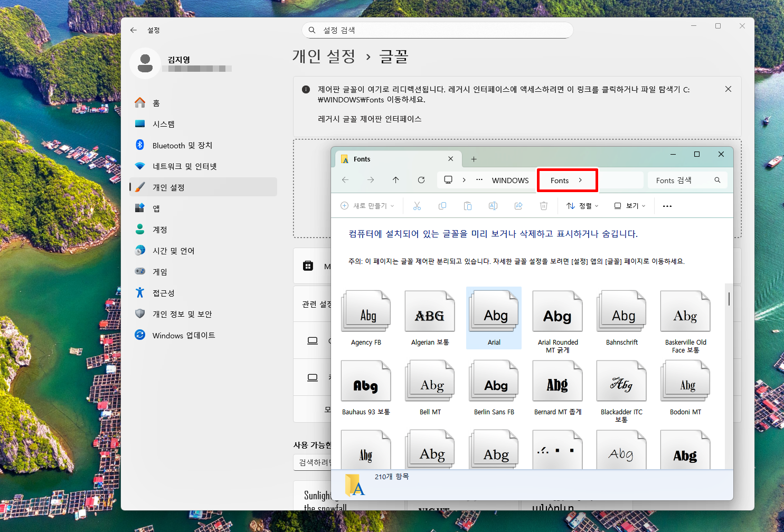Screen dimensions: 784x532
Task: Select Bernard MT 좁게 font
Action: [x=558, y=388]
